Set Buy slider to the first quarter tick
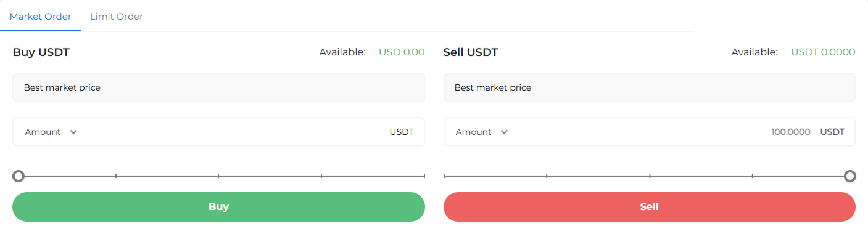The height and width of the screenshot is (234, 868). click(116, 177)
